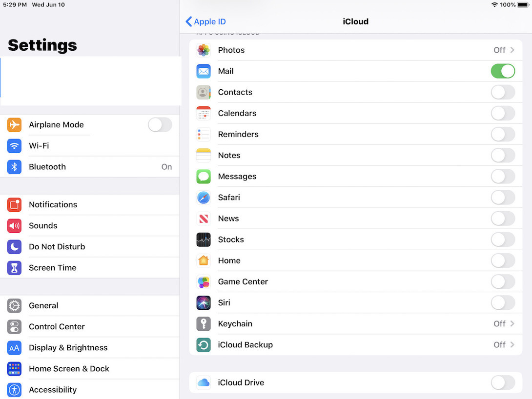532x399 pixels.
Task: Enable the iCloud Drive toggle
Action: (503, 382)
